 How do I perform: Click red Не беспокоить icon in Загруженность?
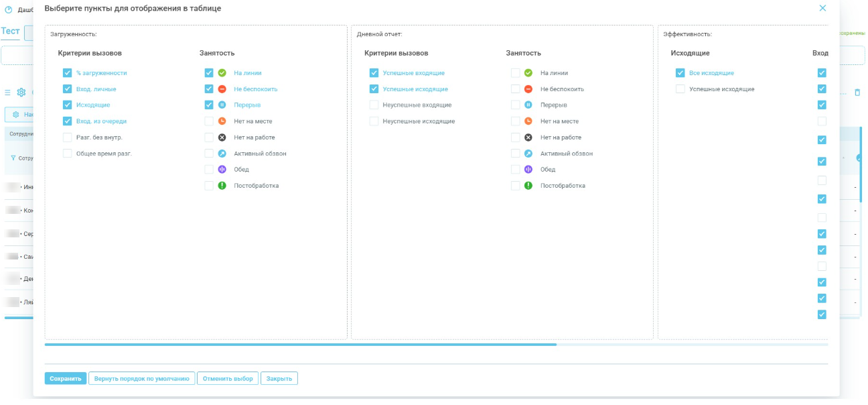pos(222,89)
